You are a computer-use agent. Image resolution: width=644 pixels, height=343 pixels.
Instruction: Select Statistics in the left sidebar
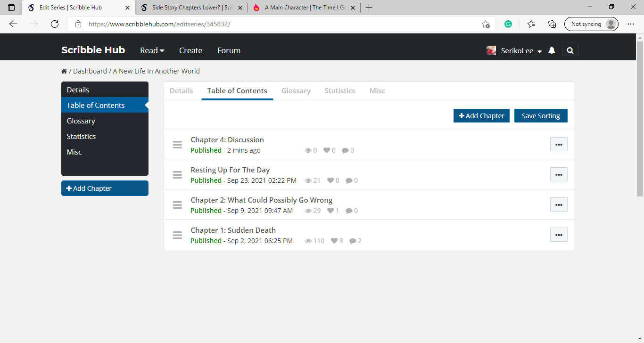pos(81,137)
